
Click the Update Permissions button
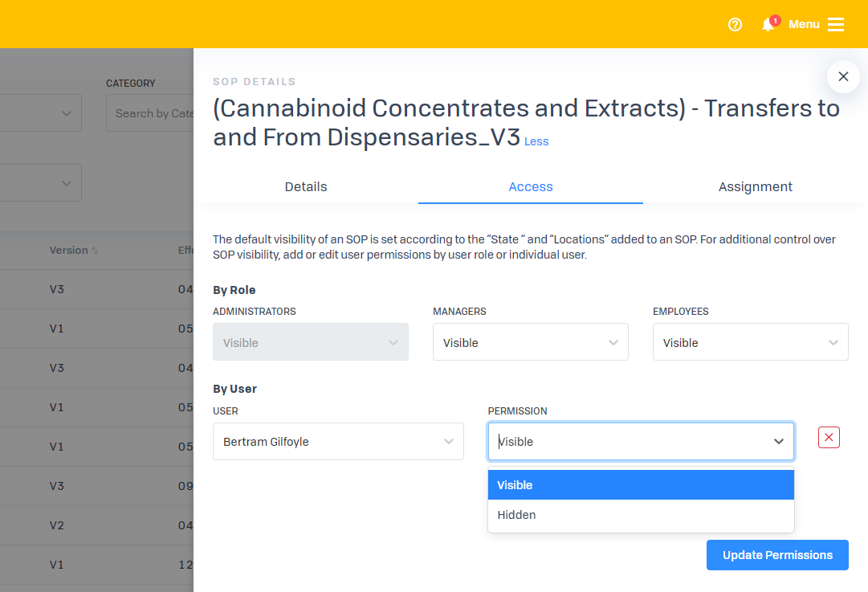(777, 555)
